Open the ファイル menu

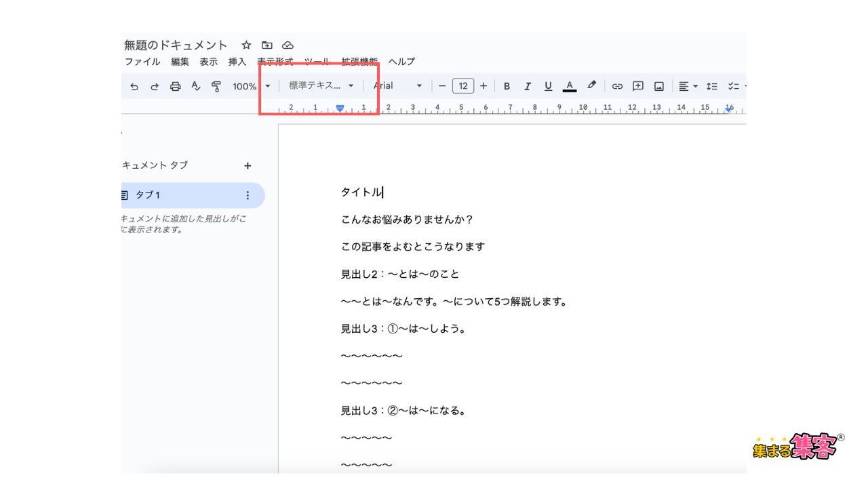click(x=142, y=62)
